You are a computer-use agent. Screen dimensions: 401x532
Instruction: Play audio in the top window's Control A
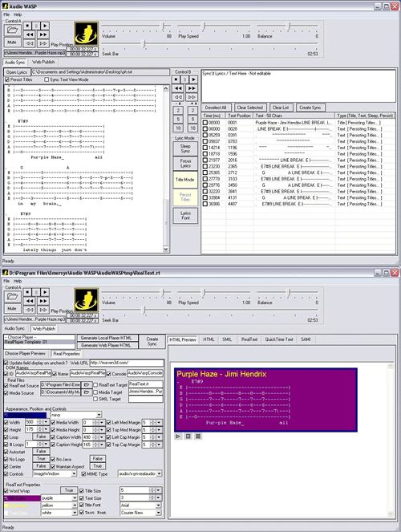pyautogui.click(x=45, y=26)
